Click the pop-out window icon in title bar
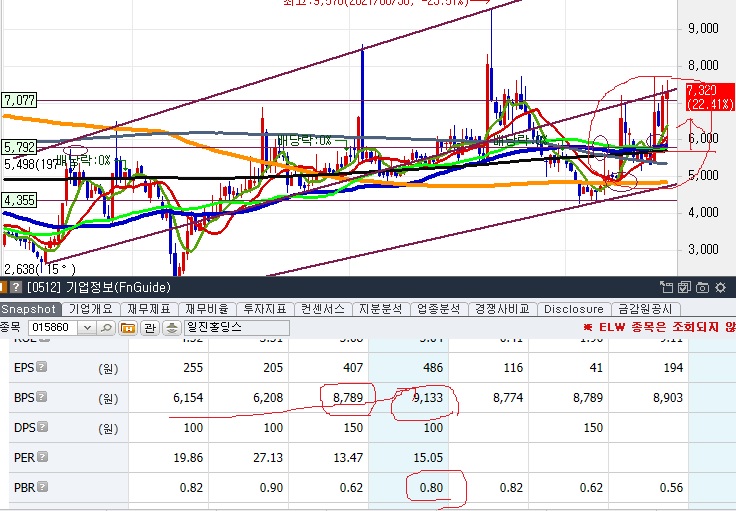Screen dimensions: 736x511 pos(666,287)
